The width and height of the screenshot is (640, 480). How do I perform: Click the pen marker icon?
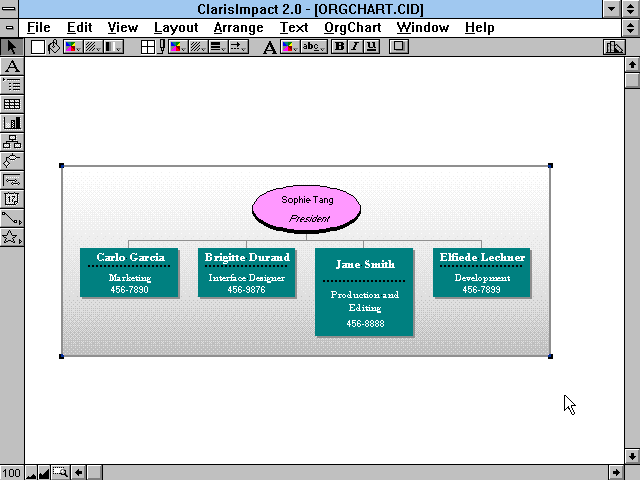(162, 47)
